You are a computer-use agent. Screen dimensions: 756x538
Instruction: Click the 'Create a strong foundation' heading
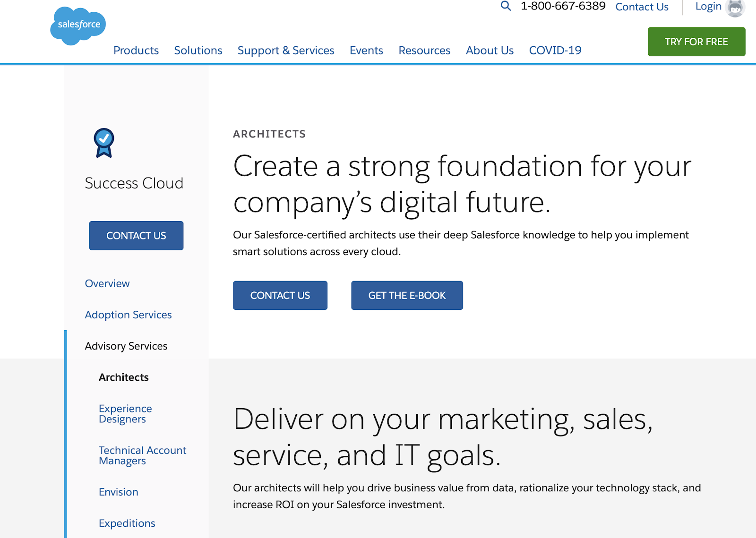[x=462, y=184]
